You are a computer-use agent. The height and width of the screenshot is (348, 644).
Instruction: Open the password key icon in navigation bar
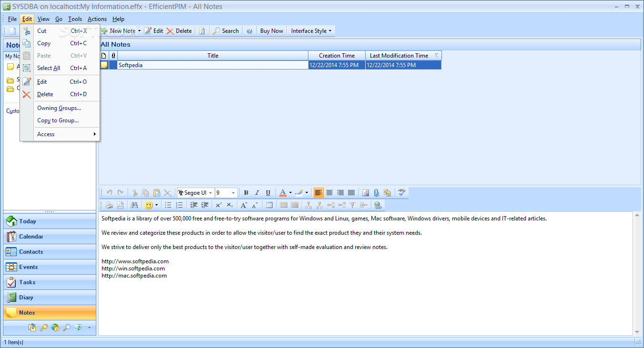click(44, 328)
